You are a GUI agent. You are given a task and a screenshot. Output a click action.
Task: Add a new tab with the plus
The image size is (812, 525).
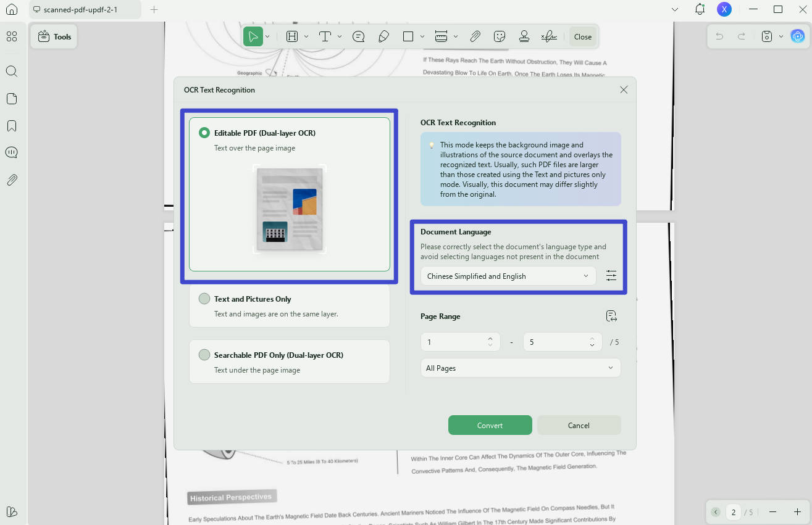pos(154,9)
